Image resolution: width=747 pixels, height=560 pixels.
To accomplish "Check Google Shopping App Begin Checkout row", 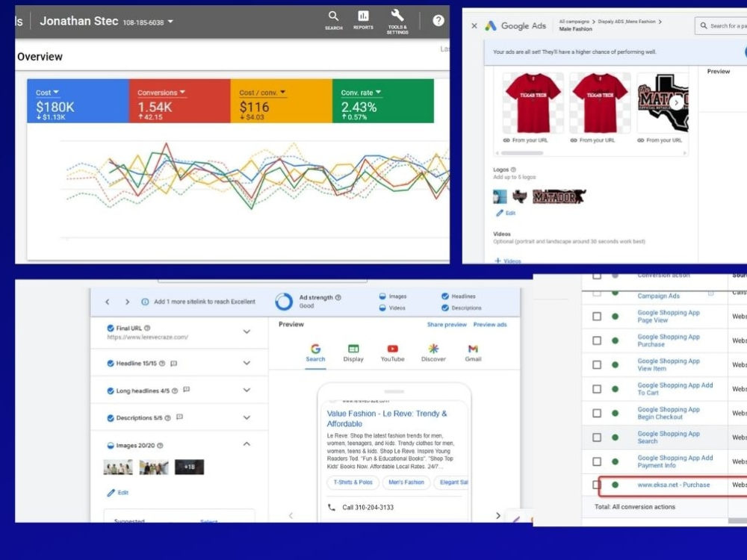I will (x=597, y=413).
